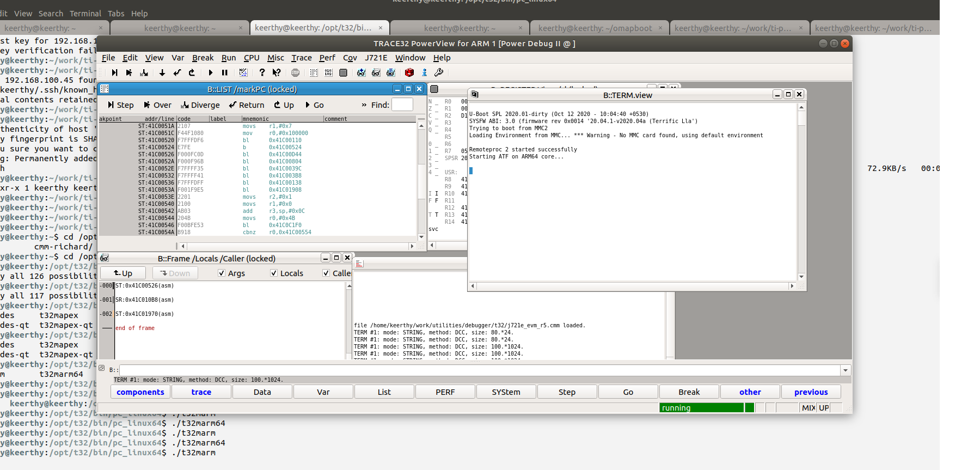Open the File menu
The height and width of the screenshot is (470, 980).
108,58
